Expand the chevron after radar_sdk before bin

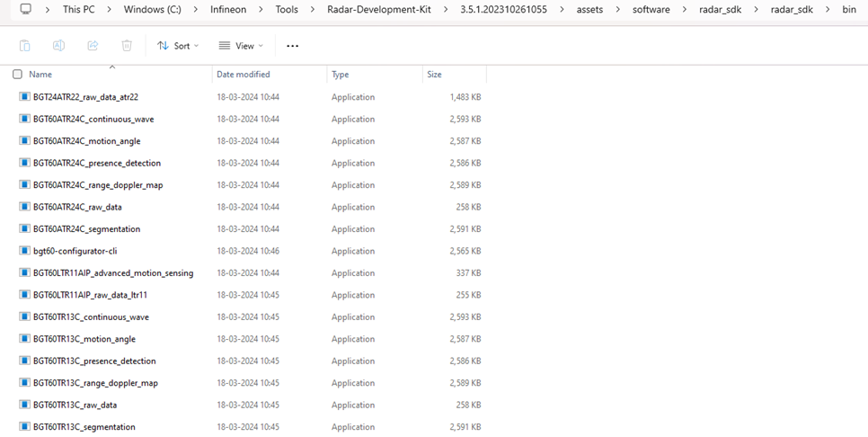pyautogui.click(x=828, y=10)
